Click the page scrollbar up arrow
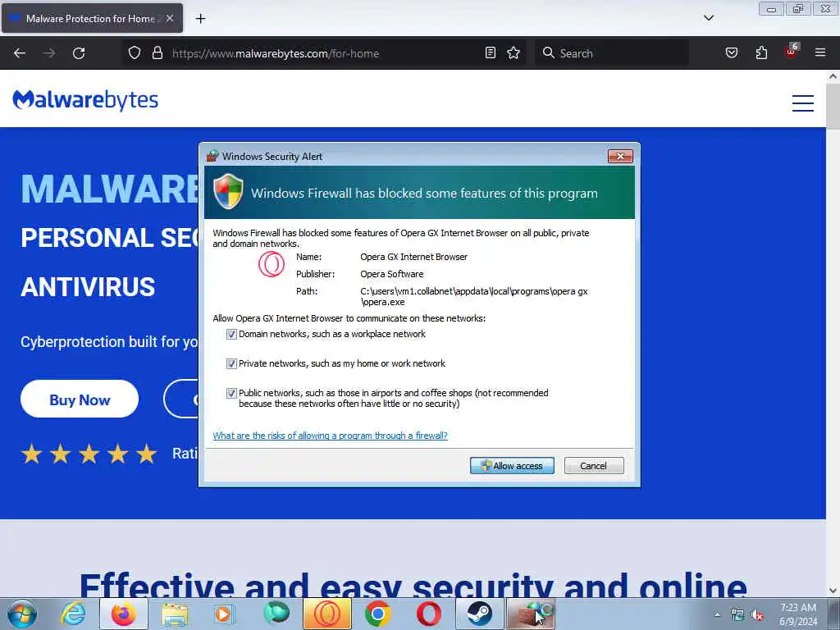Screen dimensions: 840x630 [x=833, y=76]
